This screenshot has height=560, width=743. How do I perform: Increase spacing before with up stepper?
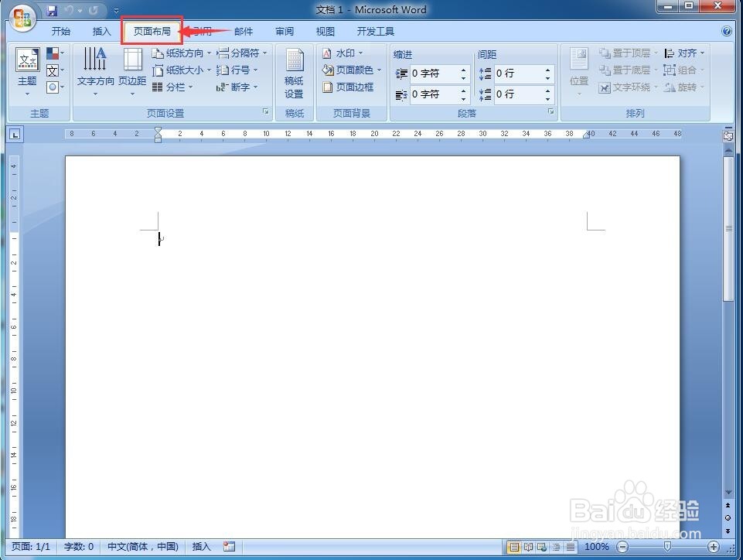(547, 70)
